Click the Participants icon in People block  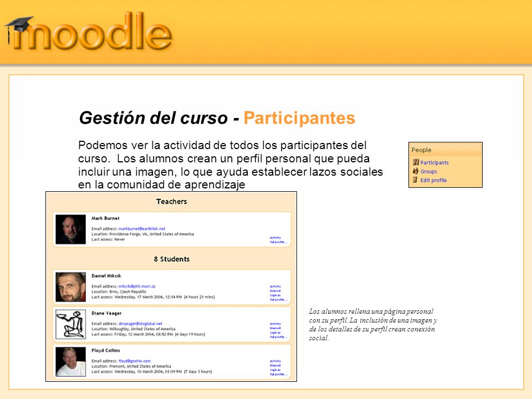click(416, 162)
